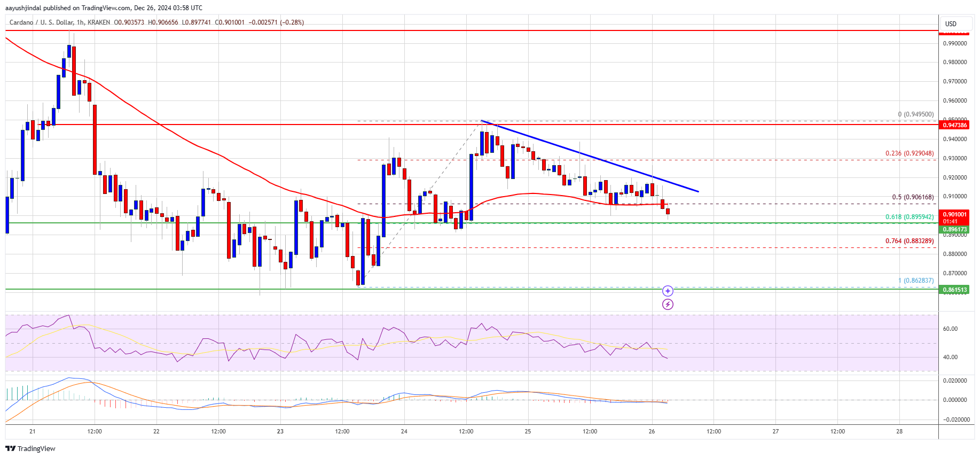This screenshot has height=458, width=980.
Task: Click the 60.00 level on RSI scale
Action: coord(950,329)
